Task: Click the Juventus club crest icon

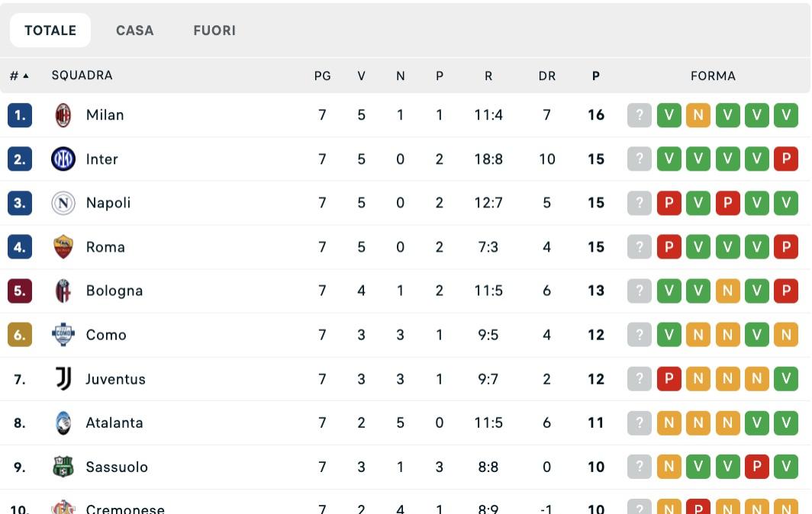Action: click(x=63, y=379)
